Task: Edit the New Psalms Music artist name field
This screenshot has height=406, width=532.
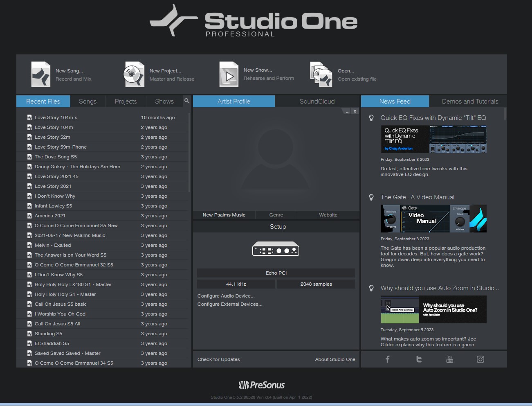Action: coord(224,215)
